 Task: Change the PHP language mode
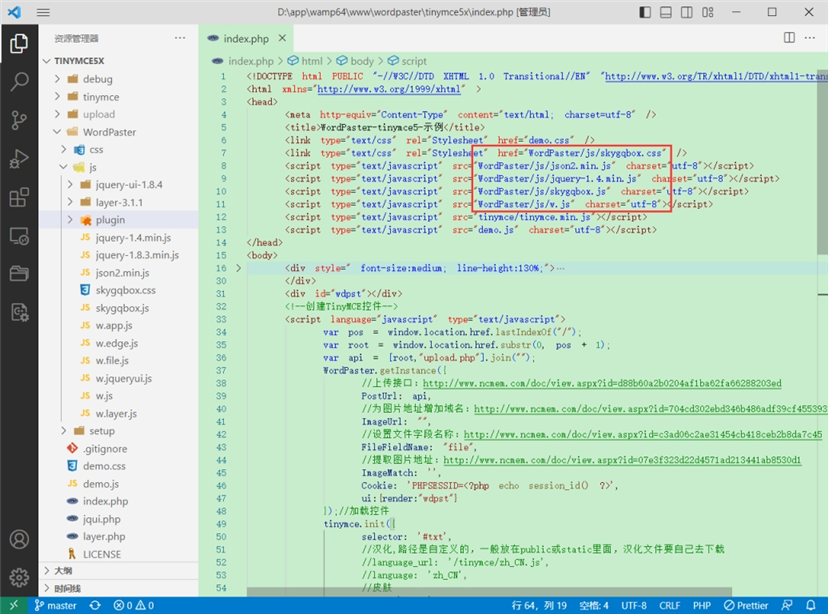pyautogui.click(x=701, y=606)
